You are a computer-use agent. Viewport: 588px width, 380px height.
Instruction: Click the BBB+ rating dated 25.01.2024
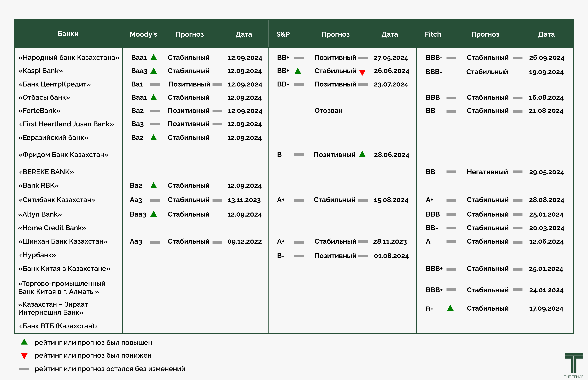tap(434, 269)
